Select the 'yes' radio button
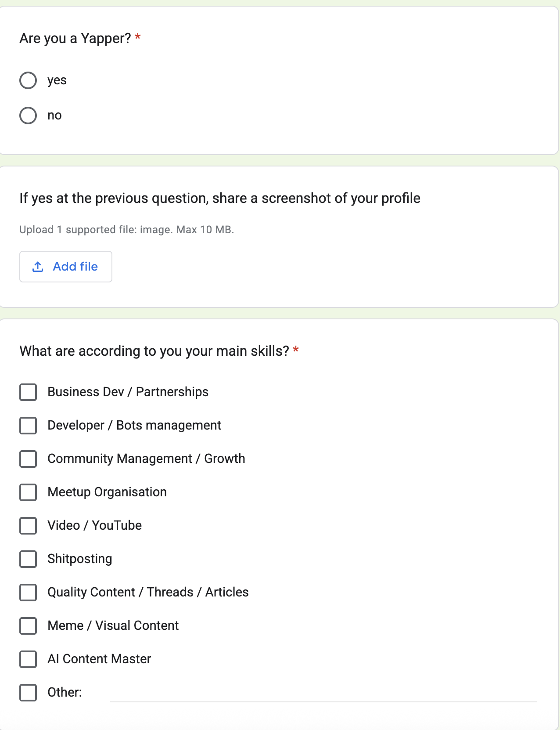The height and width of the screenshot is (730, 560). [28, 80]
